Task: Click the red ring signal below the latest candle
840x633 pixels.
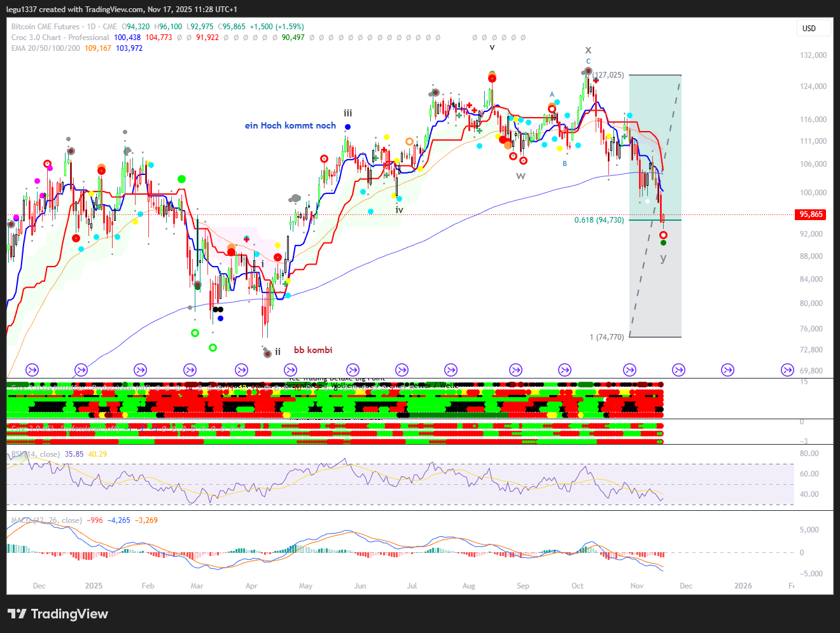Action: [663, 235]
